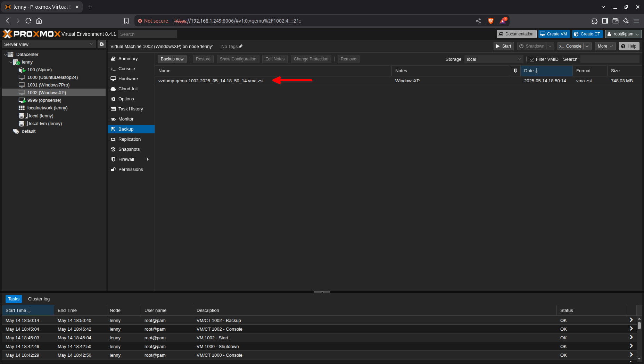
Task: Open the Hardware section
Action: pyautogui.click(x=131, y=79)
